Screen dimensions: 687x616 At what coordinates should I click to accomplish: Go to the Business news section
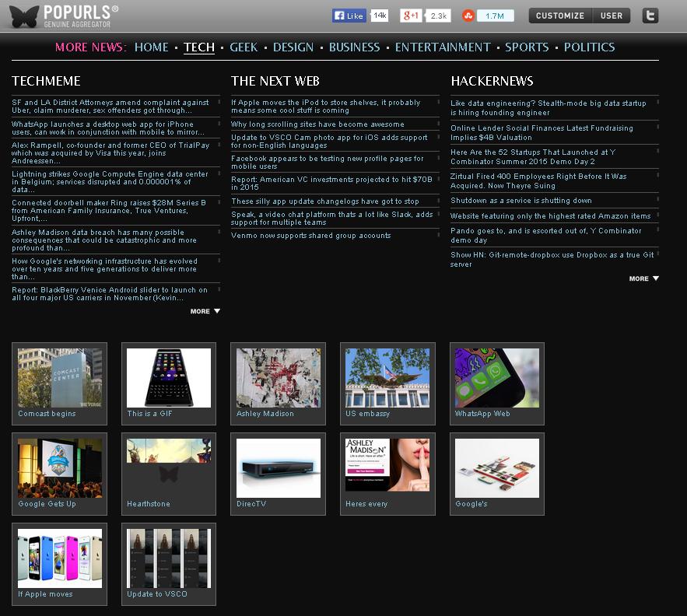[x=354, y=47]
